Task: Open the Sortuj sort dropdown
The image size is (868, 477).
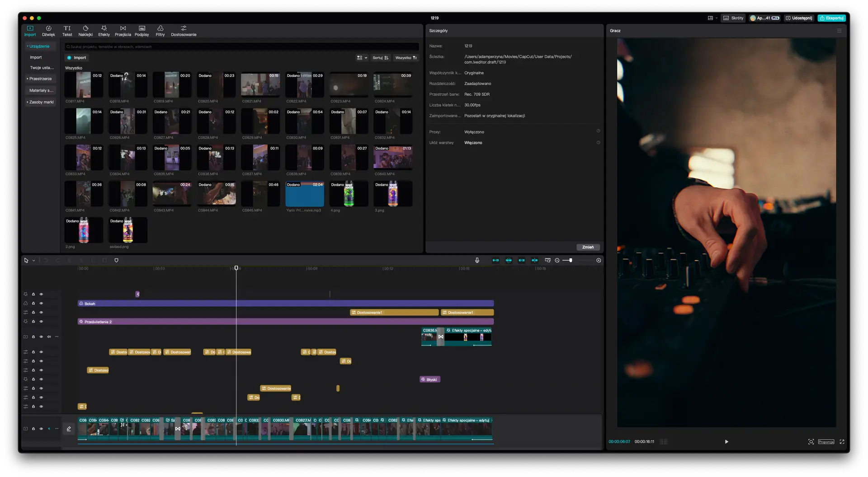Action: click(x=380, y=58)
